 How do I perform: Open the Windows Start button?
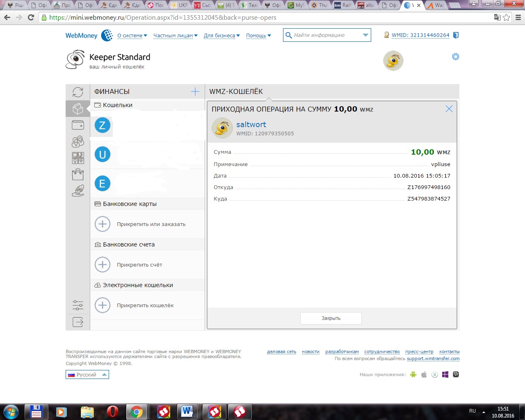pos(11,411)
